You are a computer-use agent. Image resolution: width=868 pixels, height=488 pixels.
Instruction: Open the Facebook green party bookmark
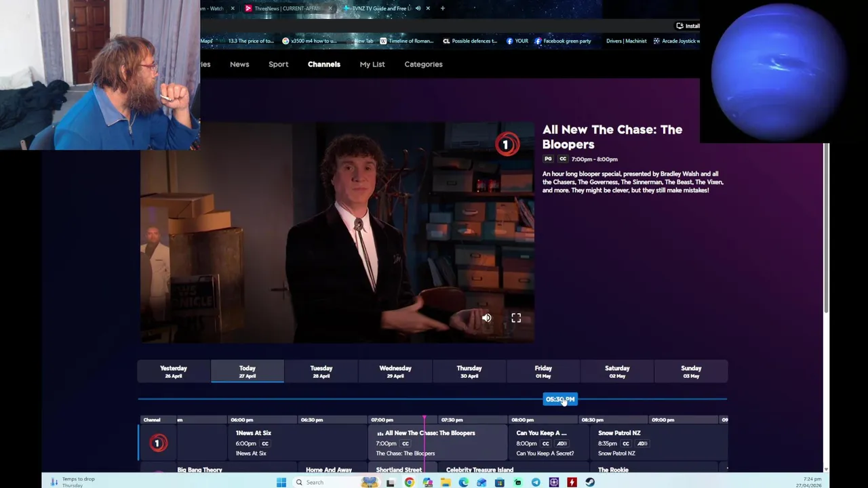click(x=563, y=41)
